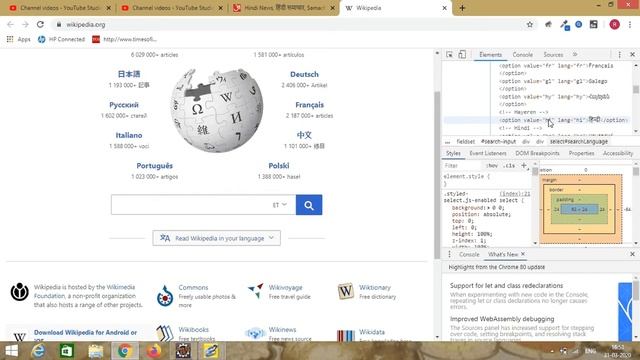Show more DevTools tabs via chevron
640x360 pixels.
(x=575, y=55)
